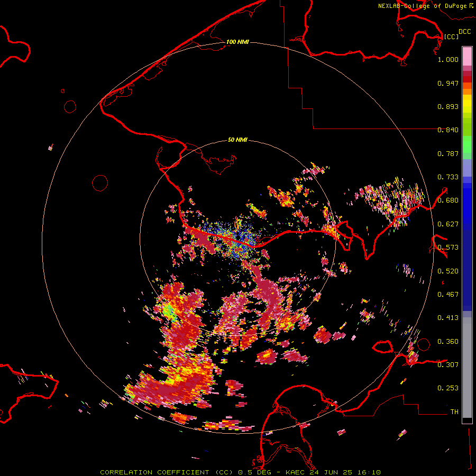
Task: Click the 0.893 scale value
Action: click(x=448, y=106)
